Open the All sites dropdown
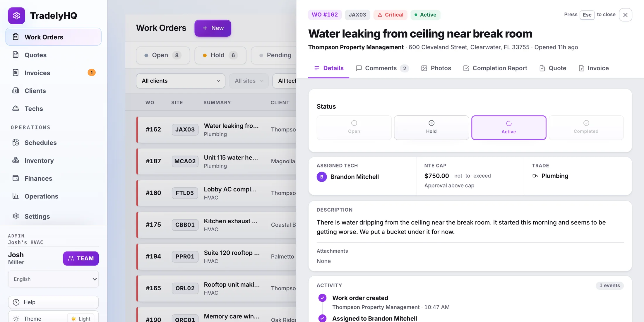 pos(249,81)
